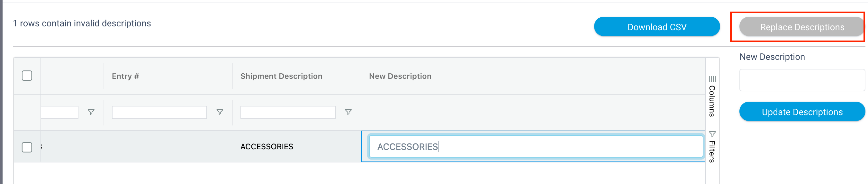Viewport: 868px width, 184px height.
Task: Sort by the Shipment Description column header
Action: click(281, 76)
